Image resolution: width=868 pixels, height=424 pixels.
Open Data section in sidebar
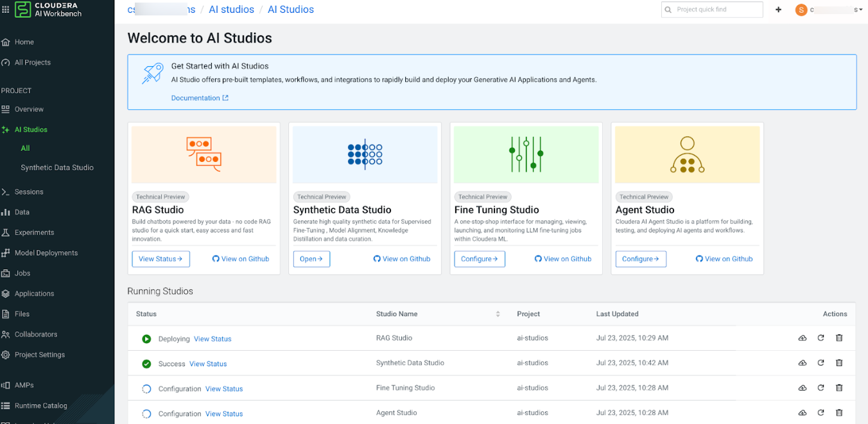point(22,213)
